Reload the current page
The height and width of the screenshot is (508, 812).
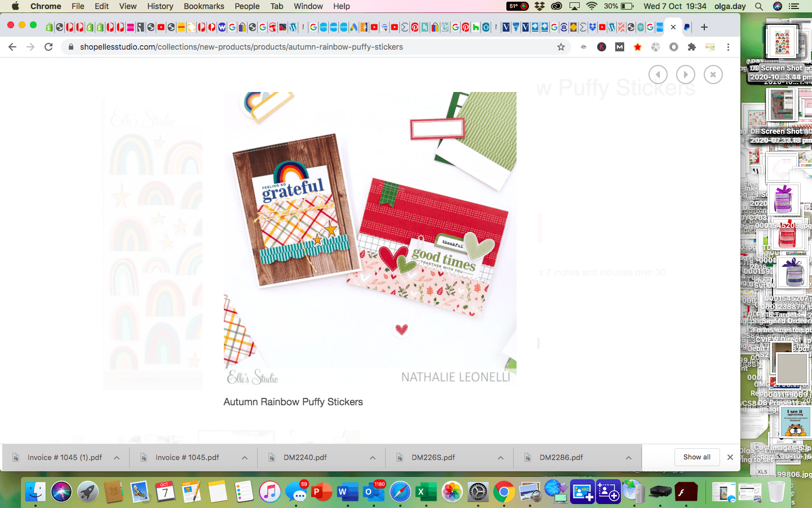[x=48, y=47]
